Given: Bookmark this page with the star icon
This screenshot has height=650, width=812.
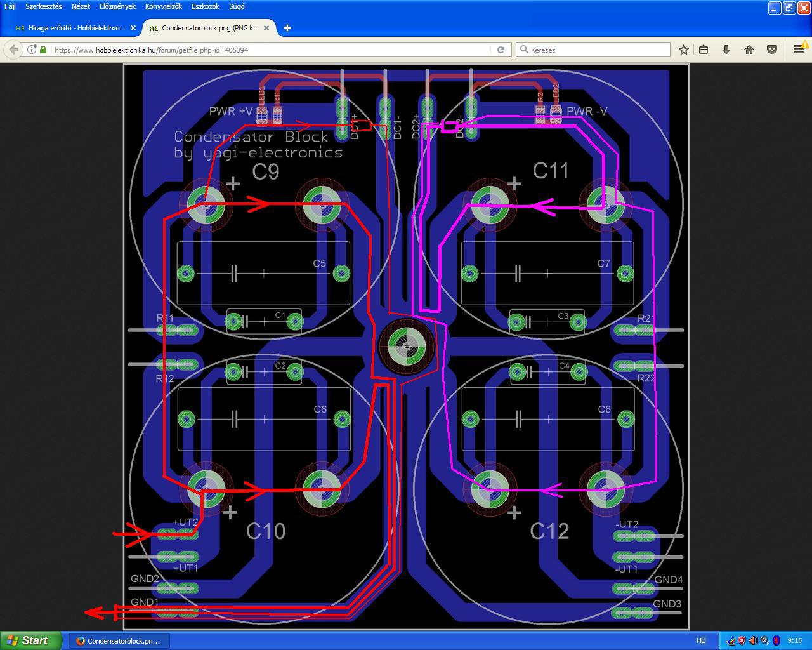Looking at the screenshot, I should 684,50.
